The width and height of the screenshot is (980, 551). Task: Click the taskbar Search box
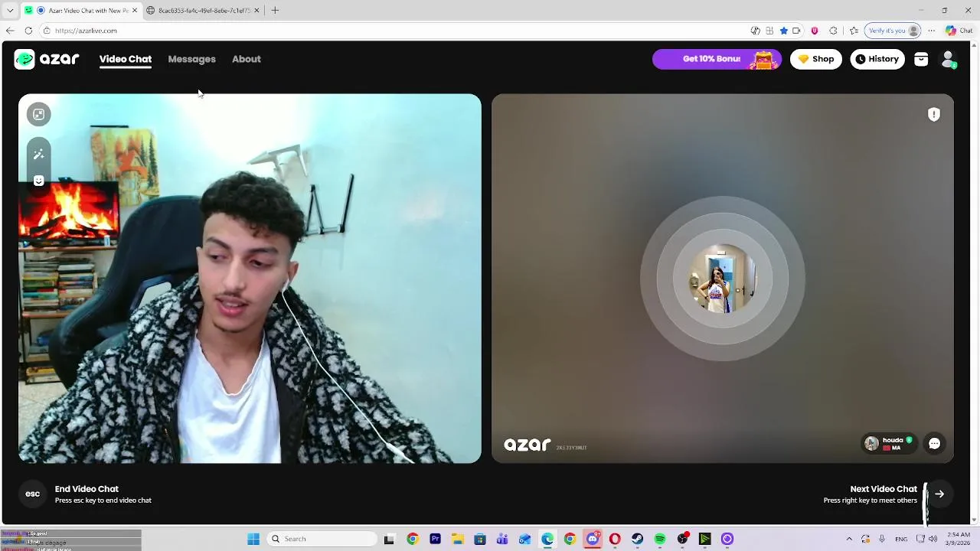(322, 539)
